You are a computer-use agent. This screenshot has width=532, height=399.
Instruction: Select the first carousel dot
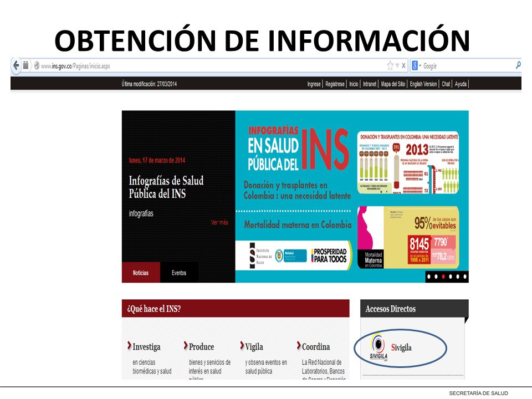(x=429, y=277)
